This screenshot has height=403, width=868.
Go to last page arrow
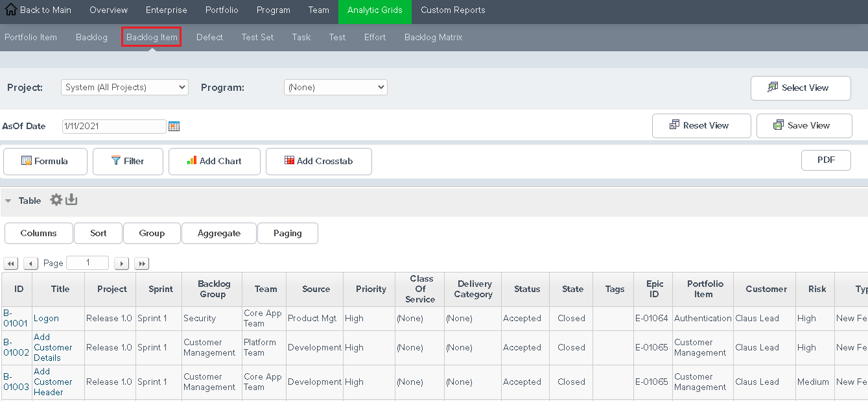(141, 263)
